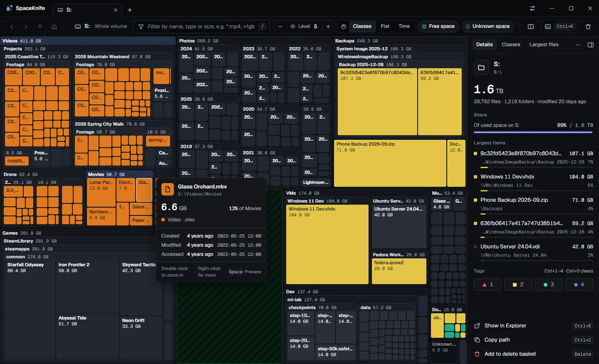This screenshot has height=364, width=599.
Task: Go back with the left arrow
Action: click(12, 27)
